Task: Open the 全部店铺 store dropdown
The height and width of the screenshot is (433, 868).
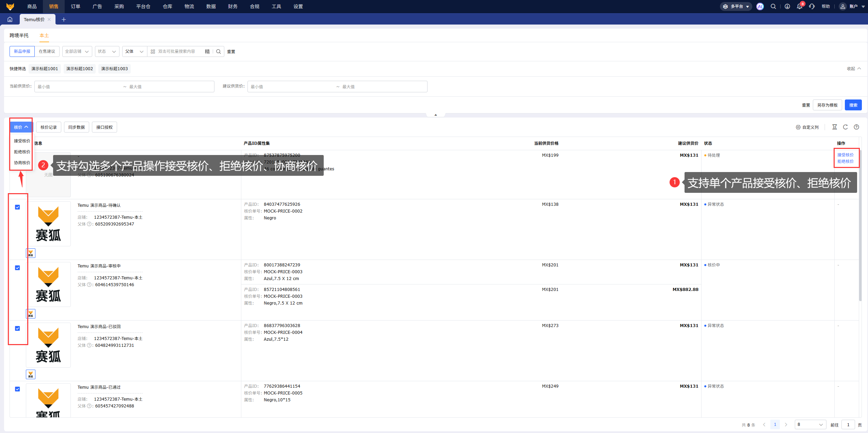Action: tap(77, 51)
